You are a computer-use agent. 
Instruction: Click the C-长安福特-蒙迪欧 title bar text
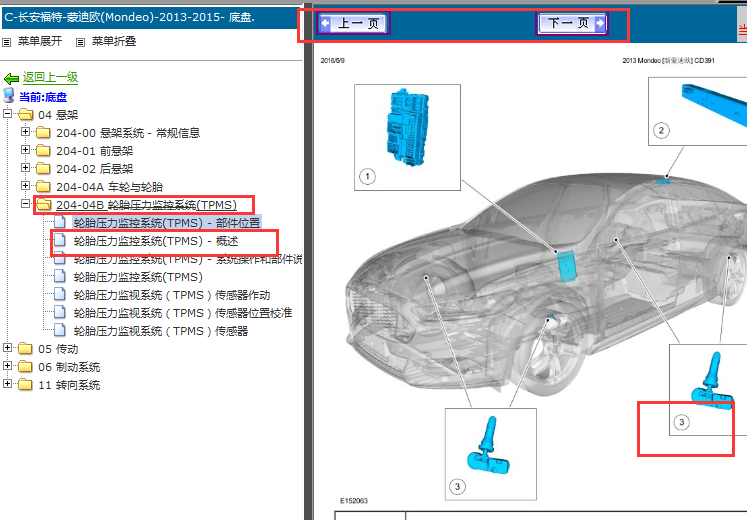point(130,17)
